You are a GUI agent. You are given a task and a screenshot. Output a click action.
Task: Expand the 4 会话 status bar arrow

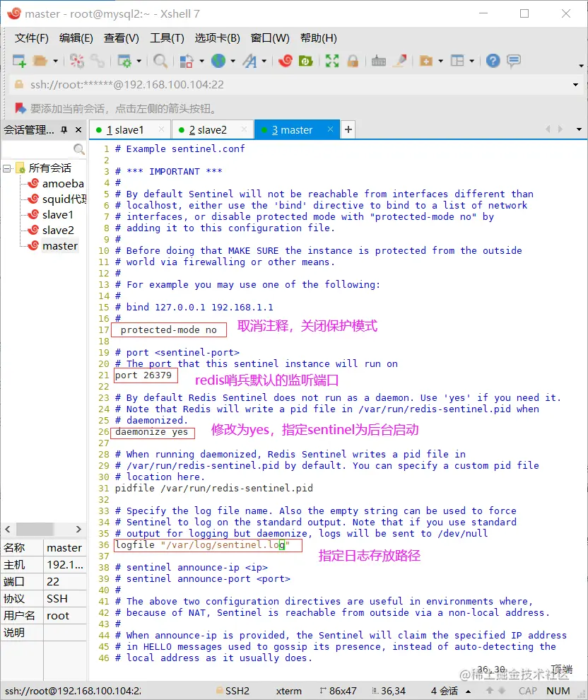(x=469, y=692)
